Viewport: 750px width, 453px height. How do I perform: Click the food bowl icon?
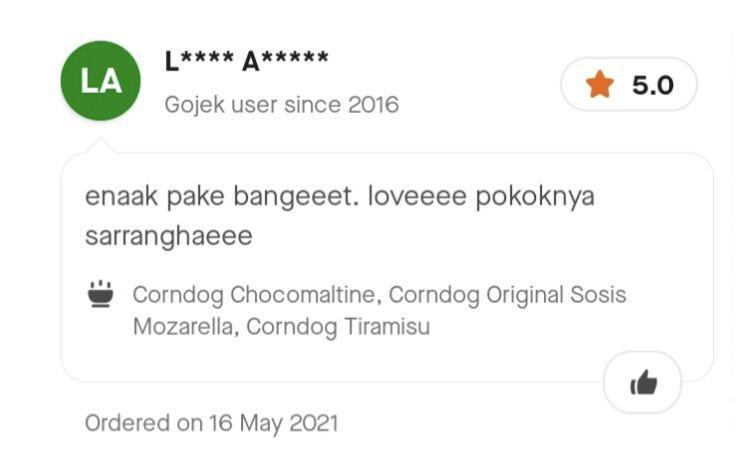tap(101, 294)
